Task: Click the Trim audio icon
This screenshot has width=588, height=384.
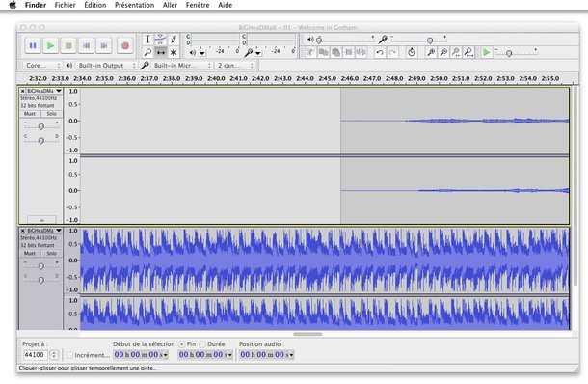Action: tap(349, 52)
